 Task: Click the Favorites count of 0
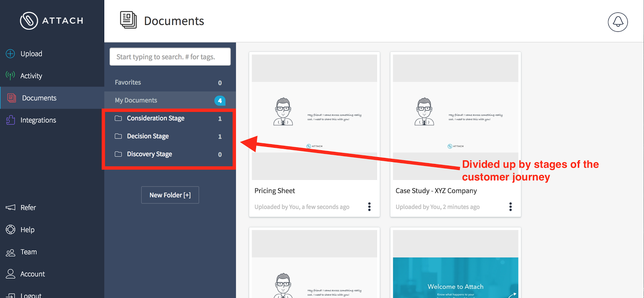[220, 83]
